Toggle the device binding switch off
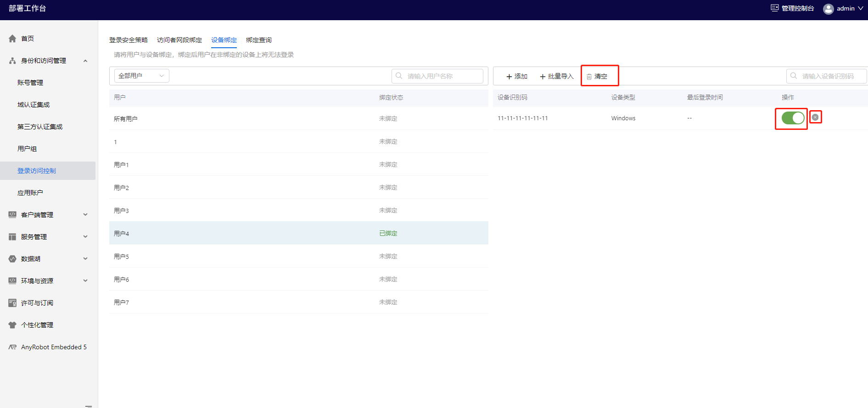 click(x=793, y=118)
